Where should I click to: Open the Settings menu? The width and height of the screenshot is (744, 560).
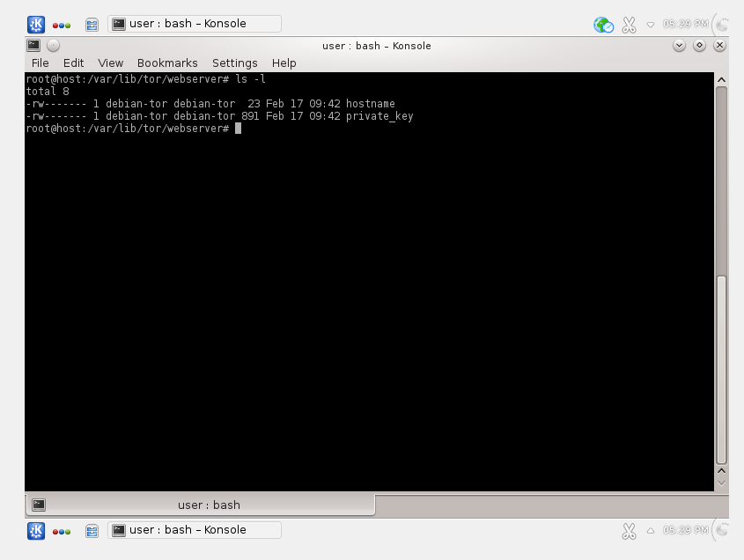pyautogui.click(x=234, y=63)
